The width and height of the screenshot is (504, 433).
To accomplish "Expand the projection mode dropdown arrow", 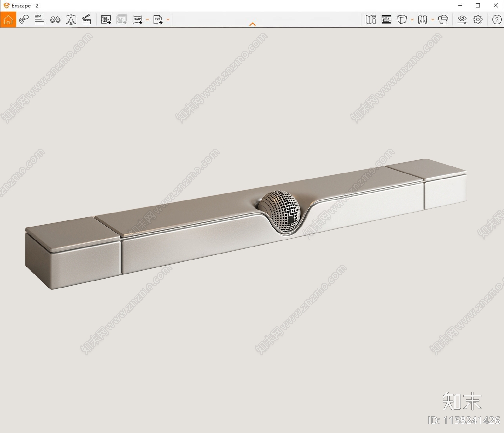I will [412, 20].
